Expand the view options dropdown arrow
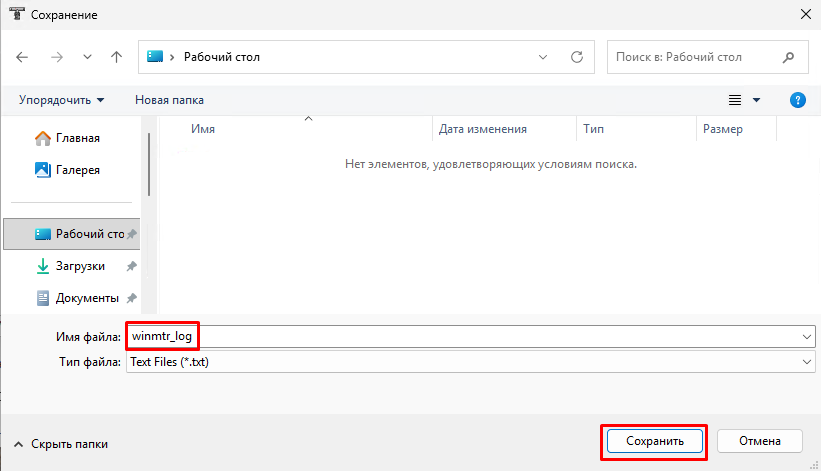Image resolution: width=821 pixels, height=471 pixels. (x=757, y=100)
